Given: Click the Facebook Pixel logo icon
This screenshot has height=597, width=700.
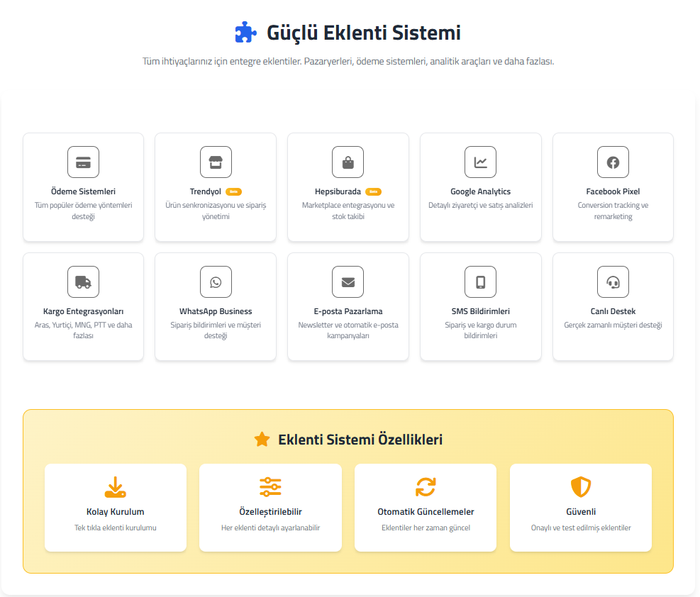Looking at the screenshot, I should pyautogui.click(x=613, y=162).
